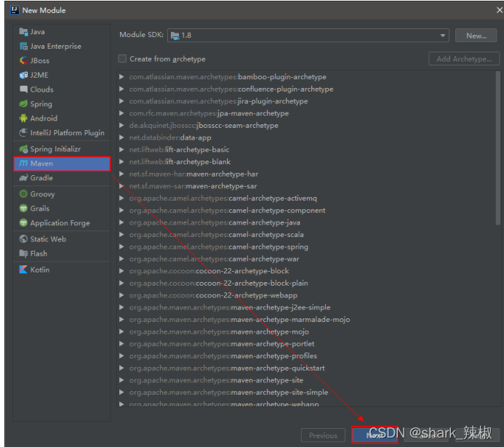
Task: Select the Kotlin icon in sidebar
Action: coord(24,270)
